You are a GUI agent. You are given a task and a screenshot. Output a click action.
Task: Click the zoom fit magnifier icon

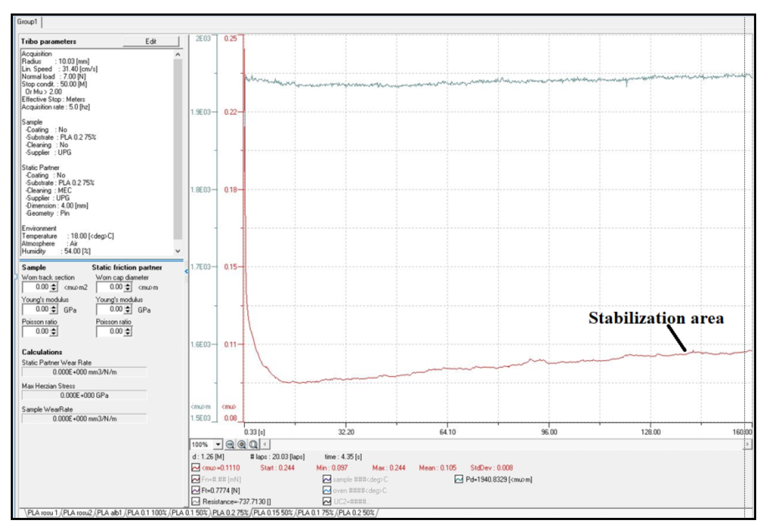(253, 444)
